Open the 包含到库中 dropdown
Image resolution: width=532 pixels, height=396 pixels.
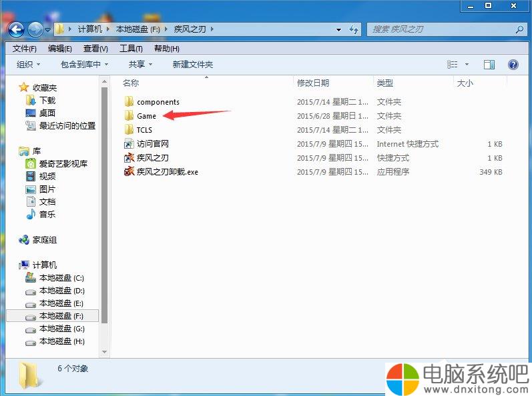[85, 65]
